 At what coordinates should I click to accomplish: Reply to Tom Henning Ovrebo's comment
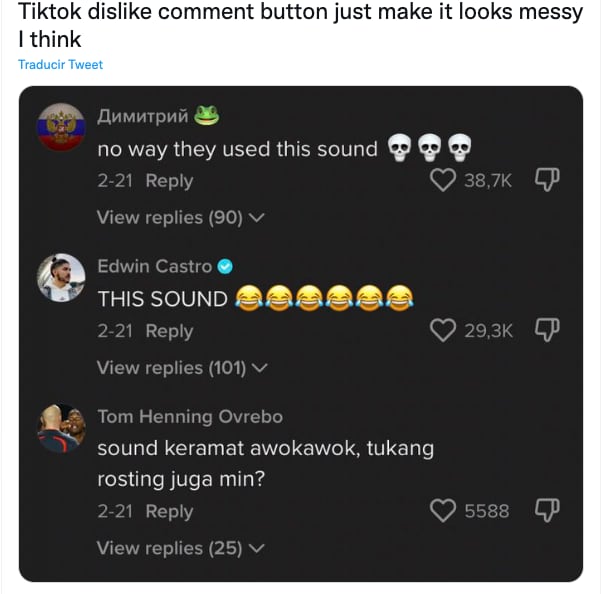pyautogui.click(x=169, y=511)
